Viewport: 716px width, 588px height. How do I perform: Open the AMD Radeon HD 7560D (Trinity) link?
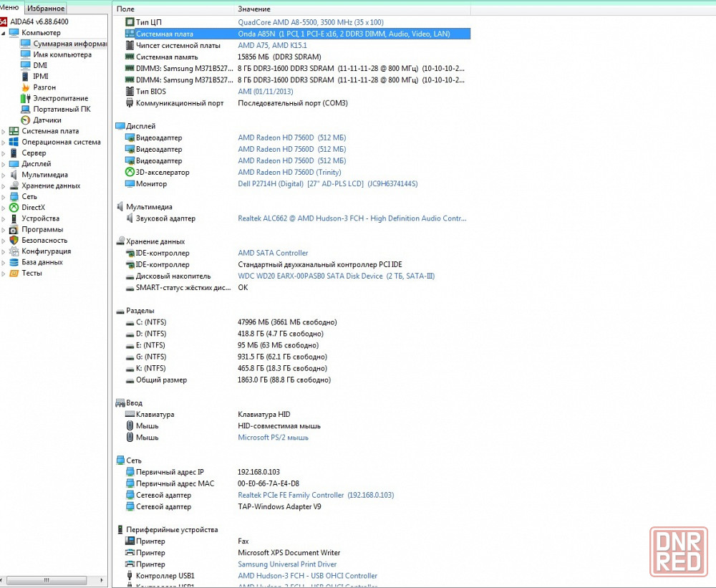coord(289,173)
